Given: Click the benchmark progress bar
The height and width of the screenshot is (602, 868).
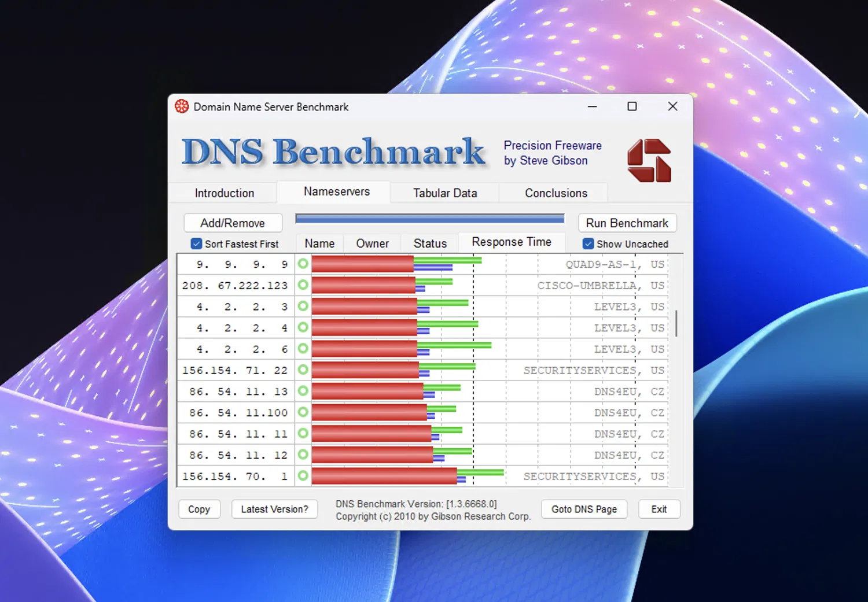Looking at the screenshot, I should pyautogui.click(x=430, y=218).
